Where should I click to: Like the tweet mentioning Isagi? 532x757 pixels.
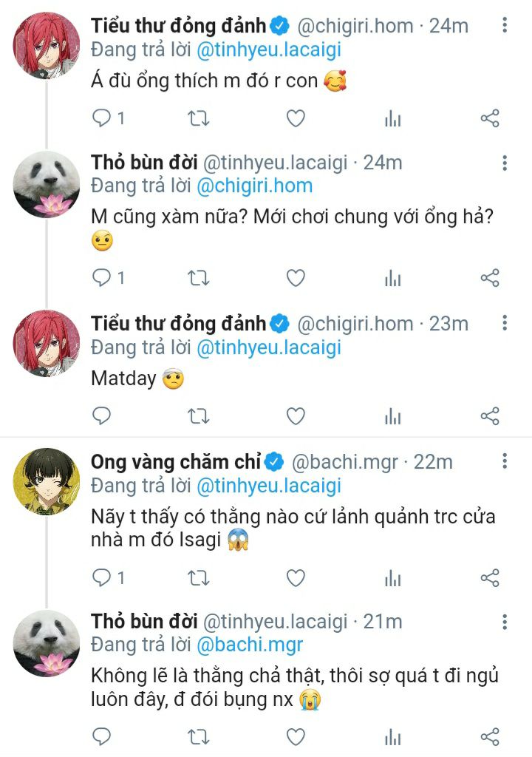pyautogui.click(x=296, y=577)
